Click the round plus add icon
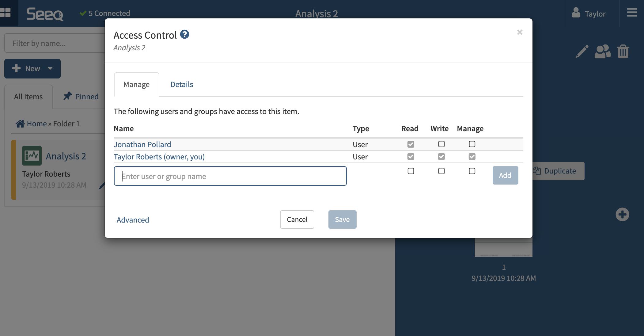The width and height of the screenshot is (644, 336). [x=622, y=214]
